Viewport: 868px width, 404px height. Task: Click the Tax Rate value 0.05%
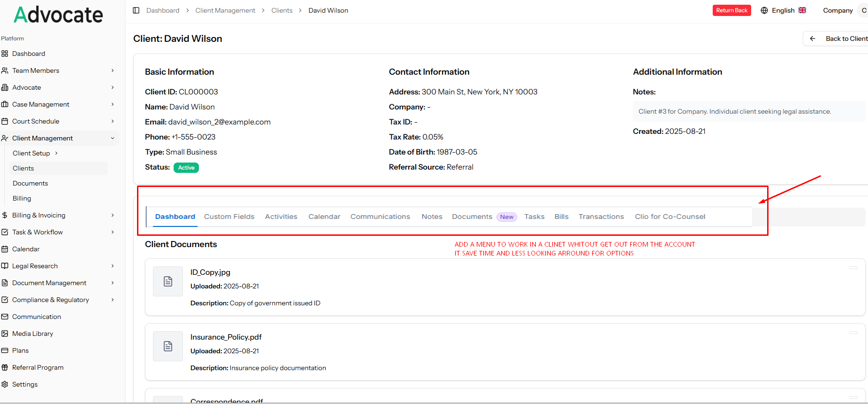pos(433,137)
